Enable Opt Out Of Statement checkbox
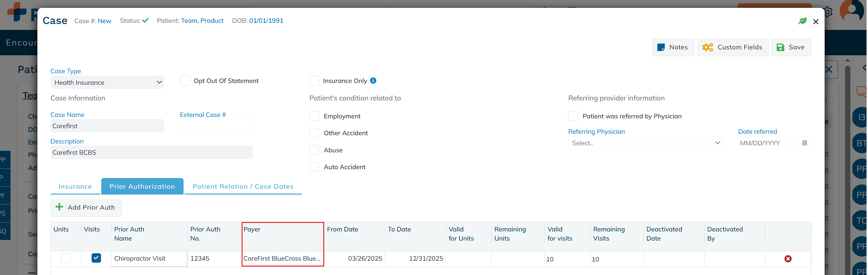868x275 pixels. 185,81
